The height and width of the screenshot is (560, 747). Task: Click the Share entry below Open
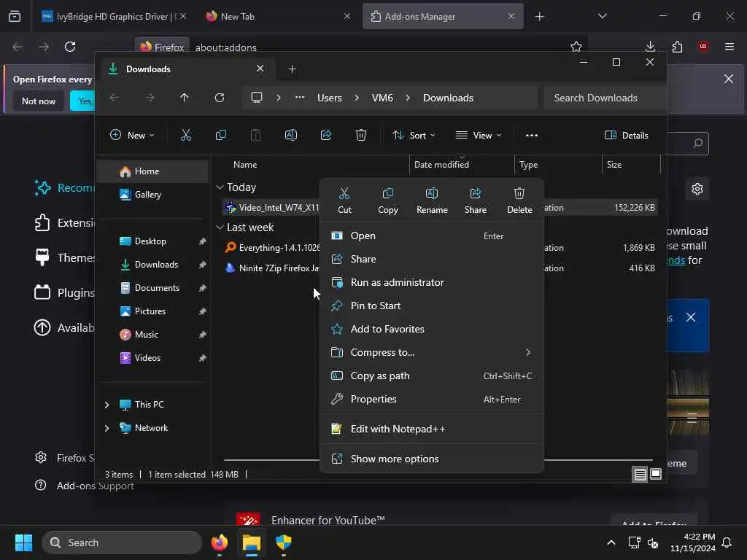[x=432, y=259]
